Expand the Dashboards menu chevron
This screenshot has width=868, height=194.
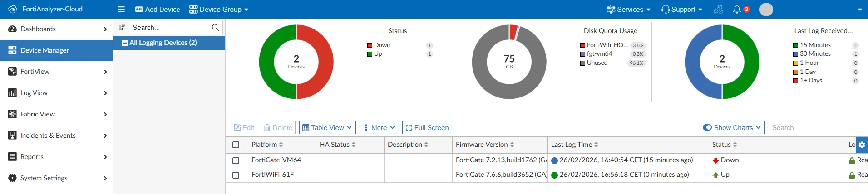click(105, 29)
